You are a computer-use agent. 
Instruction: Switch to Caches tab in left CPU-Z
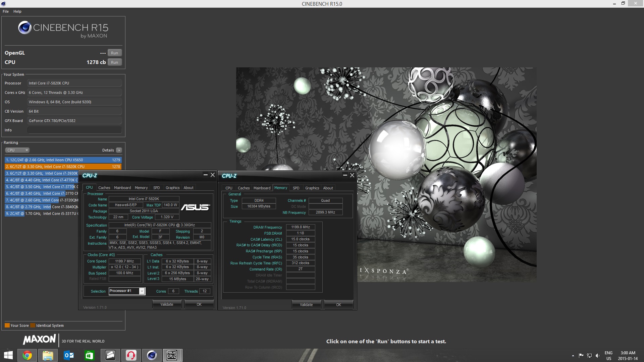pyautogui.click(x=104, y=188)
